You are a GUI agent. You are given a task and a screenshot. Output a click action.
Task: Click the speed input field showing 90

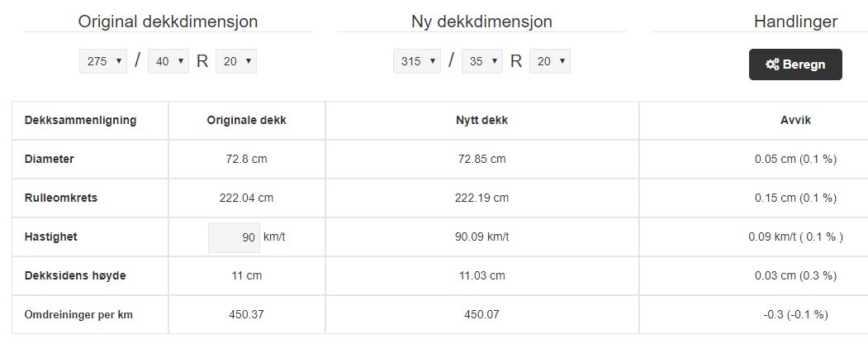point(234,237)
